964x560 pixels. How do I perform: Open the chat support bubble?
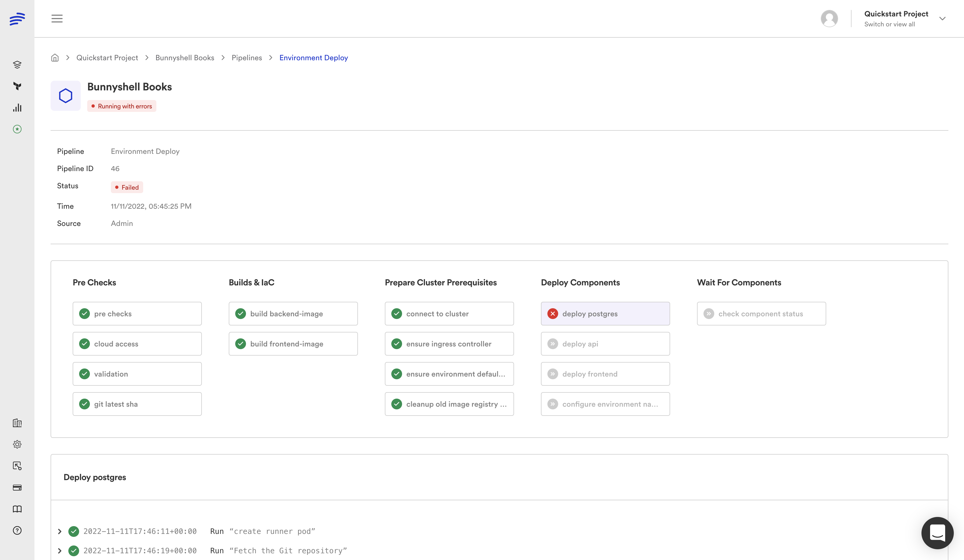coord(937,533)
